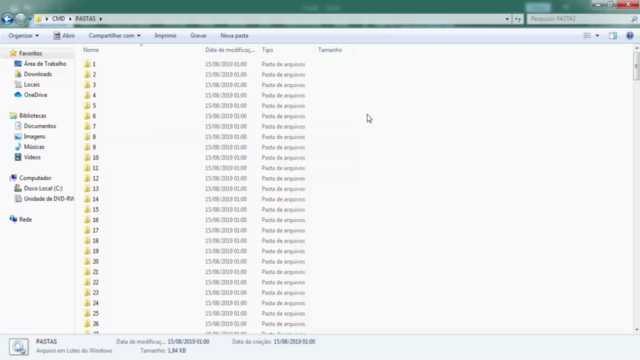Viewport: 640px width, 360px height.
Task: Select folder icon named 14
Action: coord(87,199)
